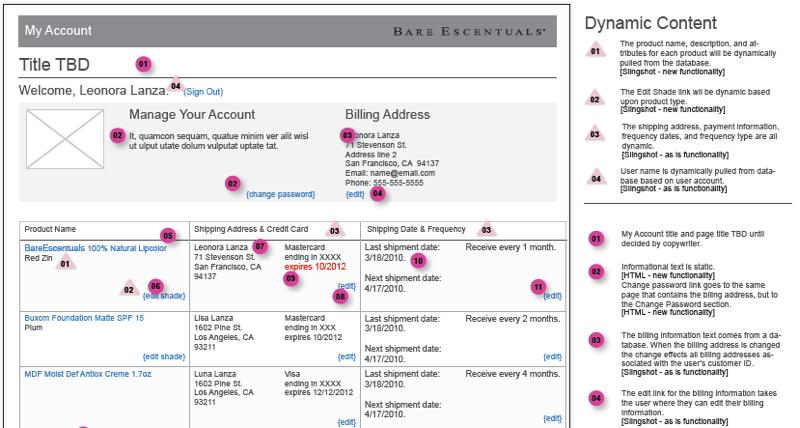Image resolution: width=800 pixels, height=428 pixels.
Task: Open Buxom Foundation Matte SPF 15 link
Action: 84,318
